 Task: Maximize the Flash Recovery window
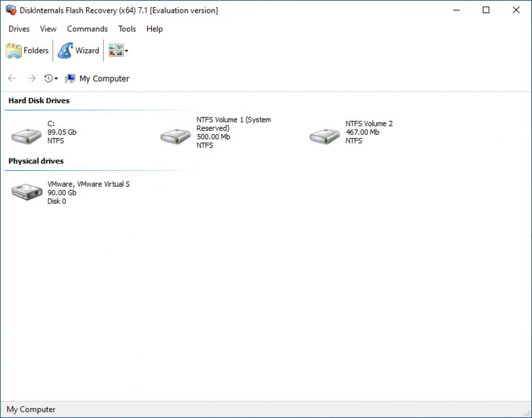(x=486, y=10)
